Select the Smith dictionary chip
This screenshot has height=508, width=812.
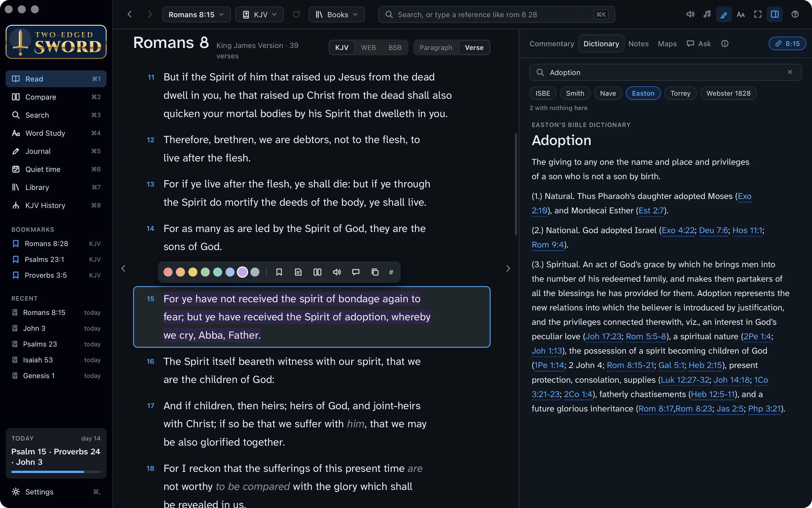pos(575,93)
